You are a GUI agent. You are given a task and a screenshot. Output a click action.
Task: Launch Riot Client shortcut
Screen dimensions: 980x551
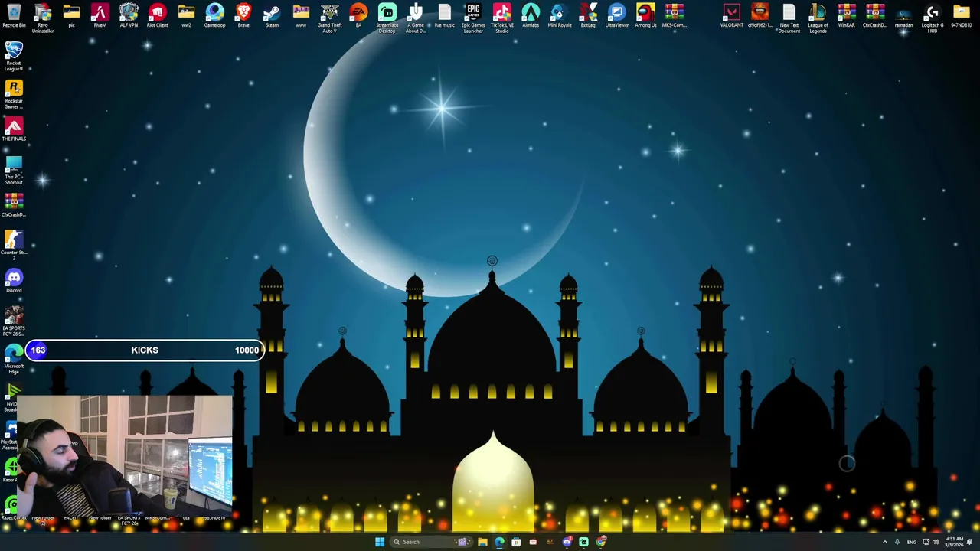click(157, 15)
